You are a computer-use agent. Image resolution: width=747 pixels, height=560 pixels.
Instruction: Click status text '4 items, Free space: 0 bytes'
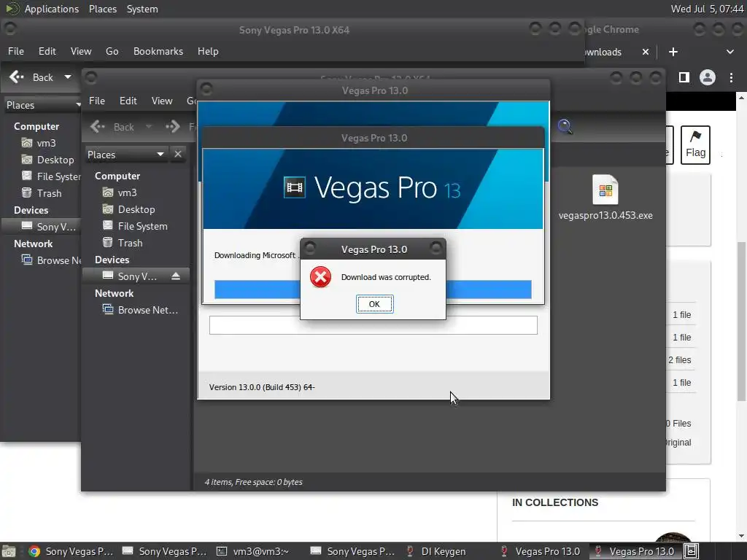coord(253,482)
